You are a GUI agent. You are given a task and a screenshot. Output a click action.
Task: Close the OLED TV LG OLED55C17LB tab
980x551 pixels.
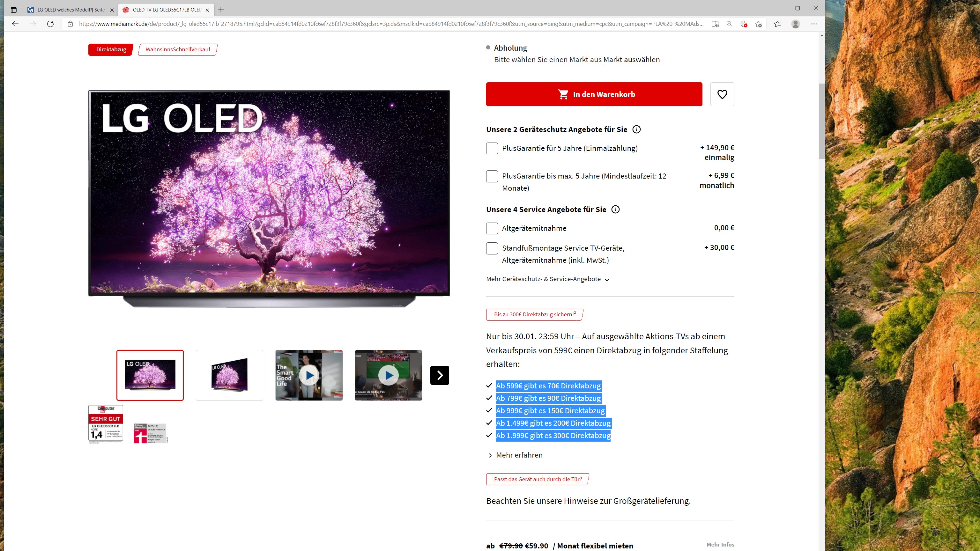207,10
